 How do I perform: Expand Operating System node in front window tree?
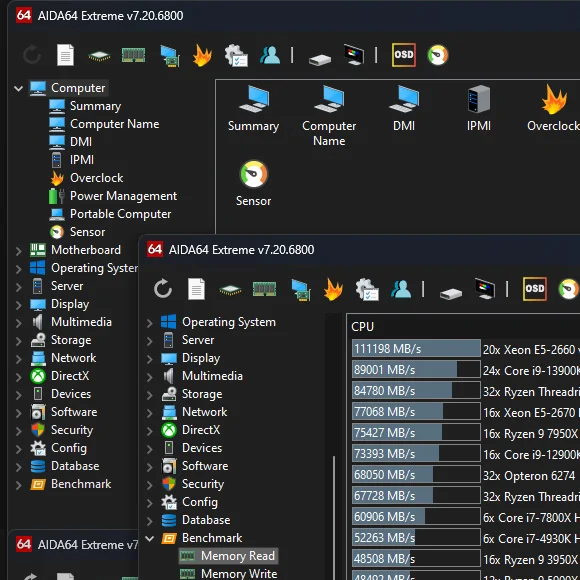(x=149, y=323)
